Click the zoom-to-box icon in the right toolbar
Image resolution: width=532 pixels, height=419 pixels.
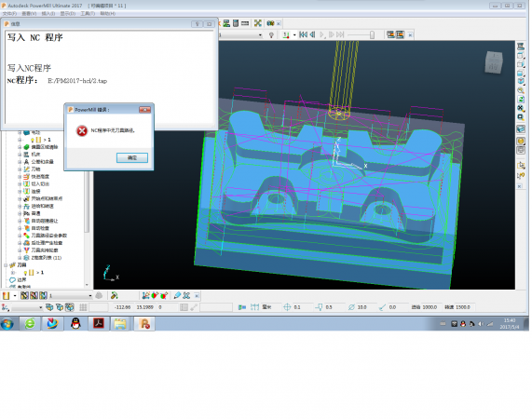521,117
